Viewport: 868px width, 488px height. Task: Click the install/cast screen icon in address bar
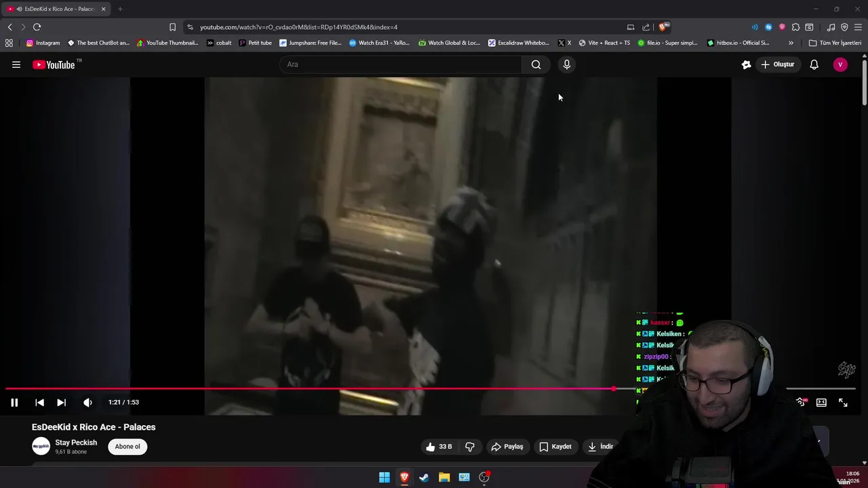pyautogui.click(x=631, y=27)
